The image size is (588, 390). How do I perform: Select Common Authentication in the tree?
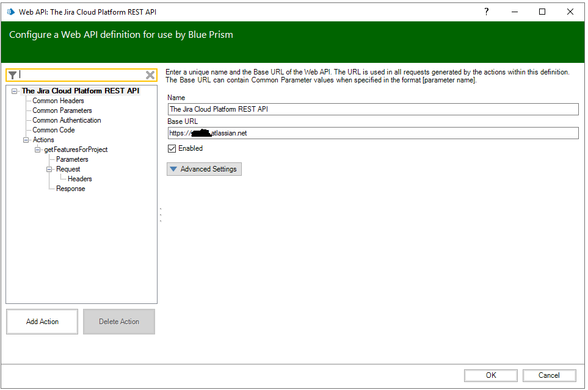66,120
